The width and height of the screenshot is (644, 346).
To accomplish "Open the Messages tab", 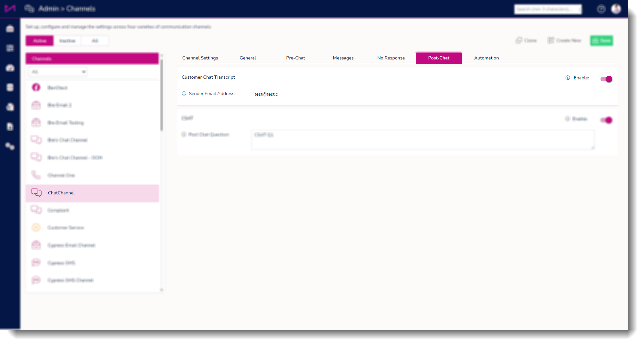I will coord(343,58).
